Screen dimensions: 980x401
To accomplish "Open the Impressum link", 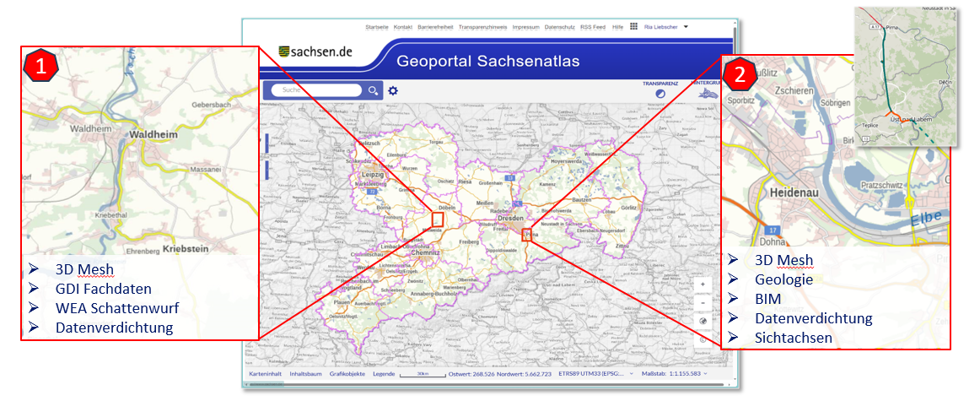I will click(x=525, y=28).
